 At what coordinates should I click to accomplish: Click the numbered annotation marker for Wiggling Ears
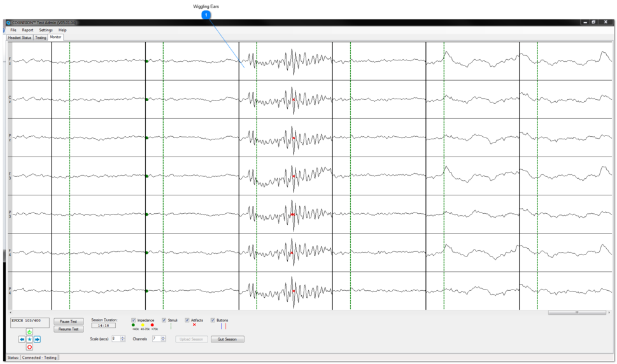(206, 15)
